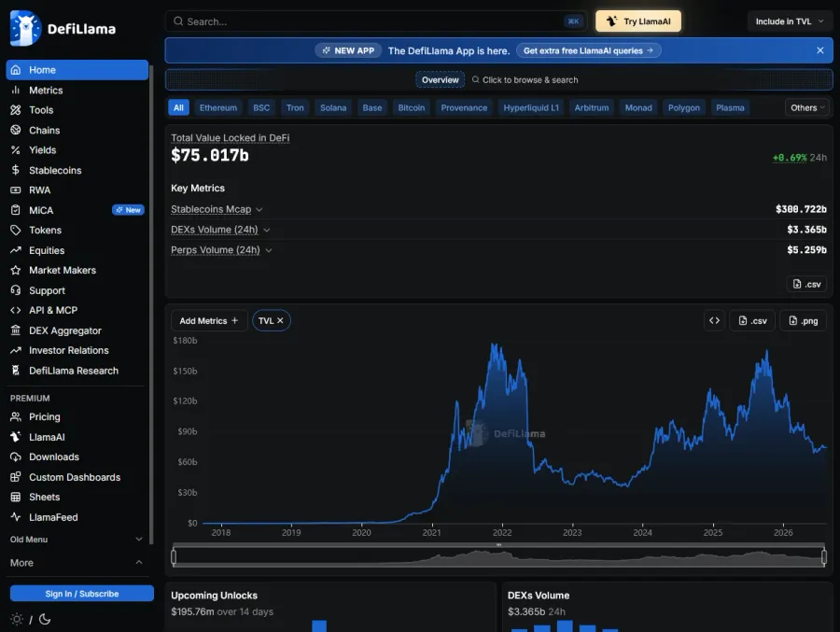This screenshot has height=632, width=840.
Task: Filter by Base chain
Action: 372,107
